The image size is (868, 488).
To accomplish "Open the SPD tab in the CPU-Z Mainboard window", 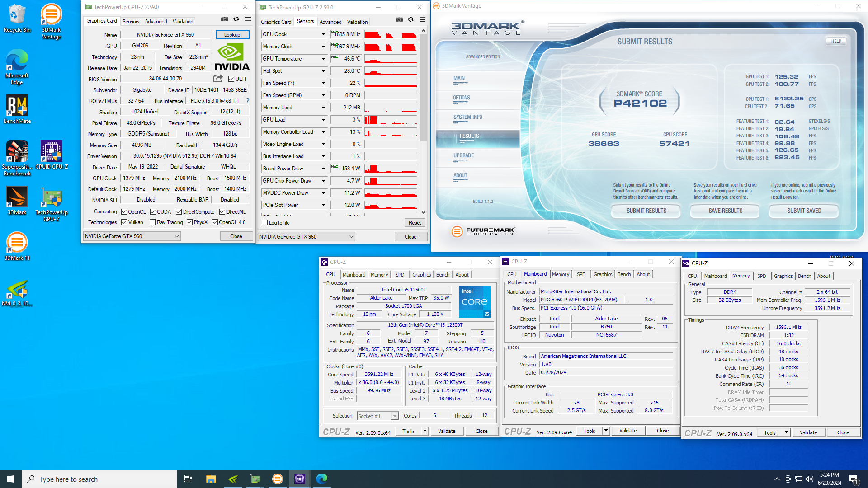I will tap(581, 274).
